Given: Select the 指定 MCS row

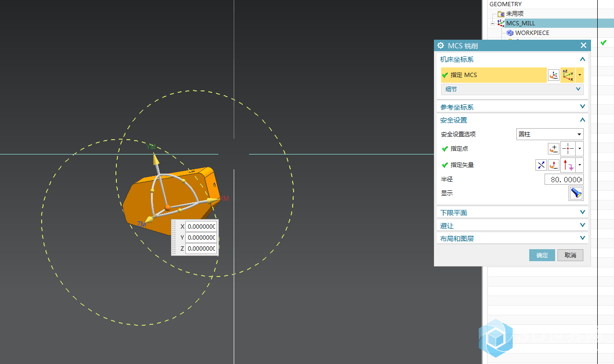Looking at the screenshot, I should 494,75.
